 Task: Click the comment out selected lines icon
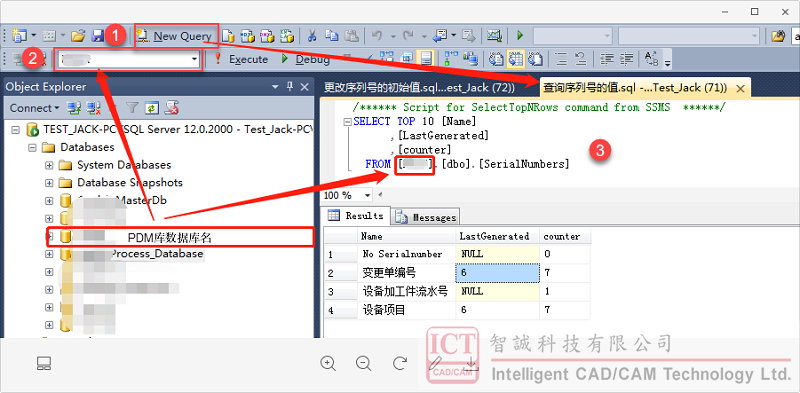tap(561, 59)
